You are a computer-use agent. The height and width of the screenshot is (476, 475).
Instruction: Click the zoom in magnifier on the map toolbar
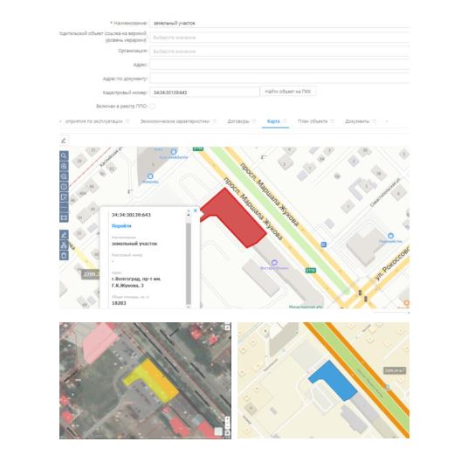(x=64, y=166)
